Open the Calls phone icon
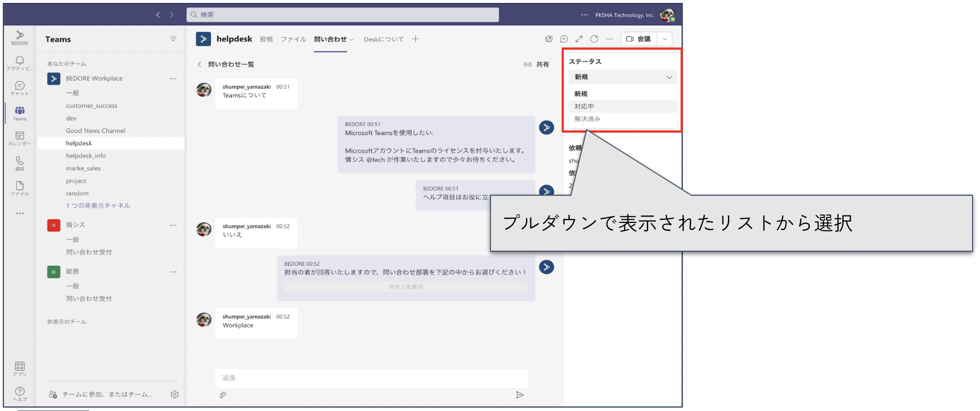 pos(20,163)
